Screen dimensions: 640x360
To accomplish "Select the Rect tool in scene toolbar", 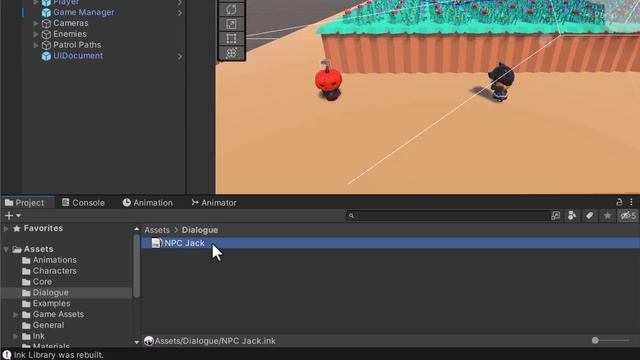I will (x=231, y=38).
